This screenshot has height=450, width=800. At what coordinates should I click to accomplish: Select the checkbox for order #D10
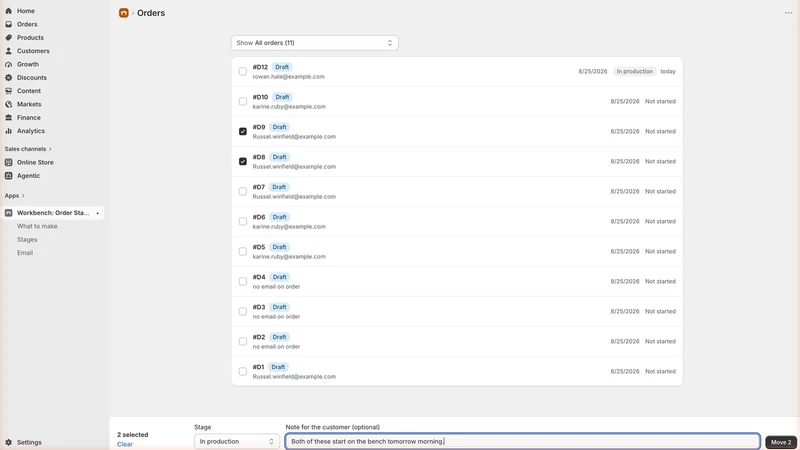click(x=243, y=102)
